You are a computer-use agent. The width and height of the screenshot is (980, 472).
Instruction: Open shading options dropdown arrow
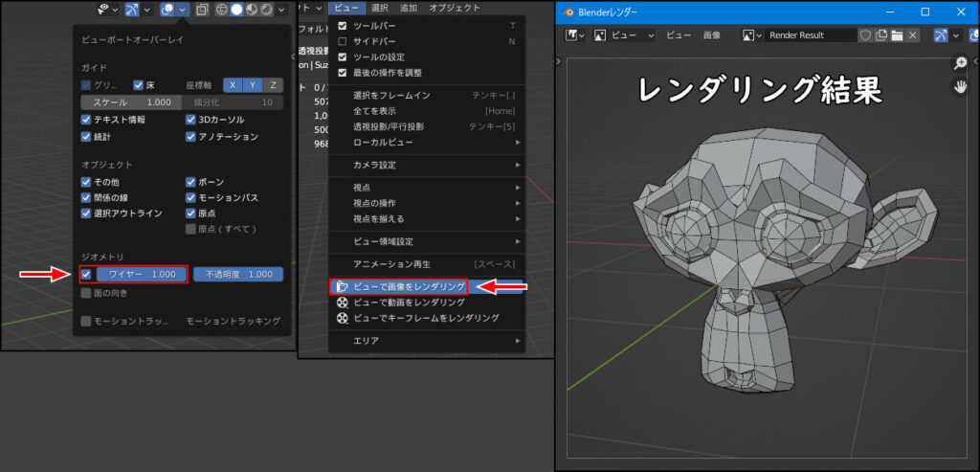click(281, 9)
